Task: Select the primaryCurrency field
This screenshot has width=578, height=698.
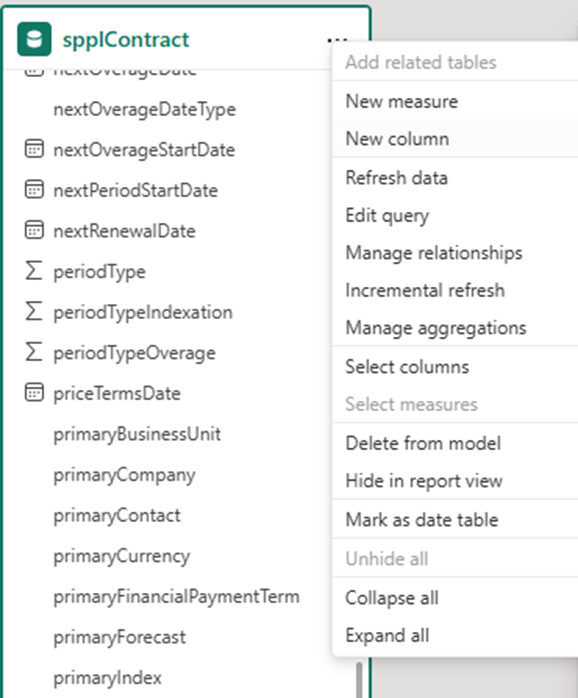Action: tap(121, 556)
